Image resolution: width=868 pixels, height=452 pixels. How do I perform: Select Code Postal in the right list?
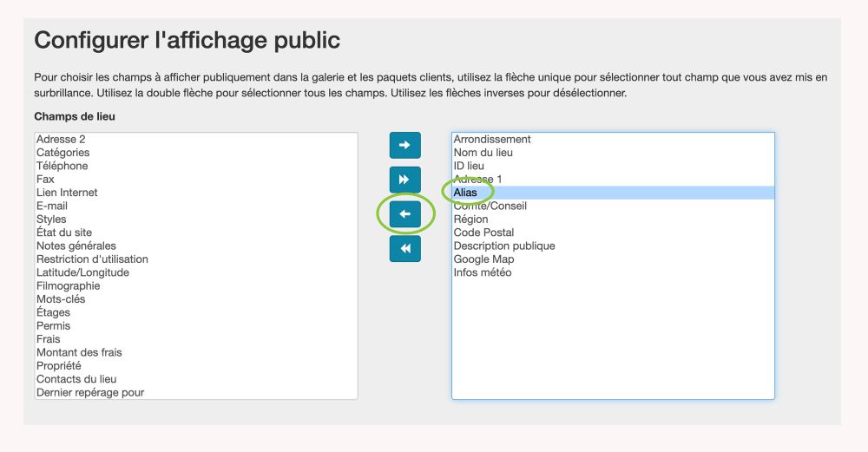click(x=483, y=233)
